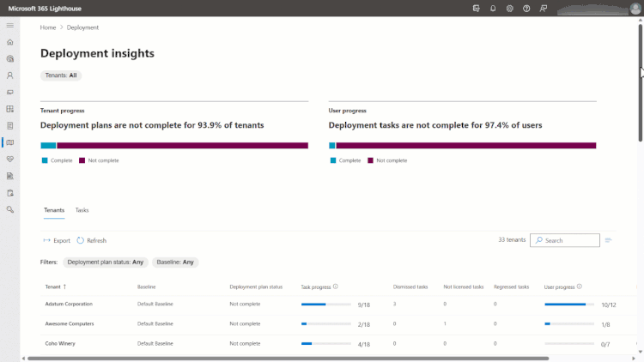Click Not complete legend swatch under User progress
The height and width of the screenshot is (362, 644).
[x=370, y=160]
